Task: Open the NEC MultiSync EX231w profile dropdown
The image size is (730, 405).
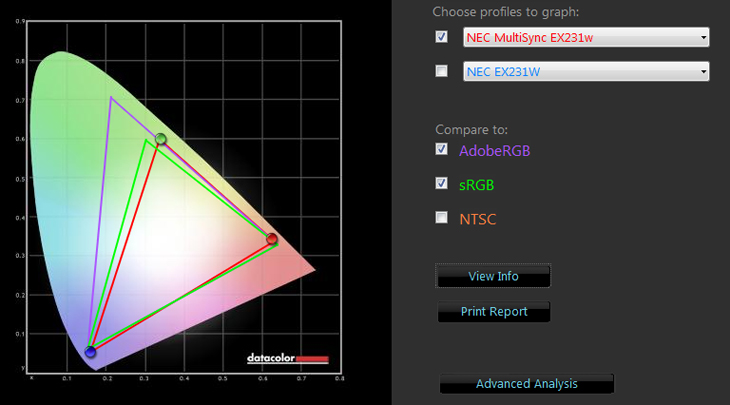Action: [586, 38]
